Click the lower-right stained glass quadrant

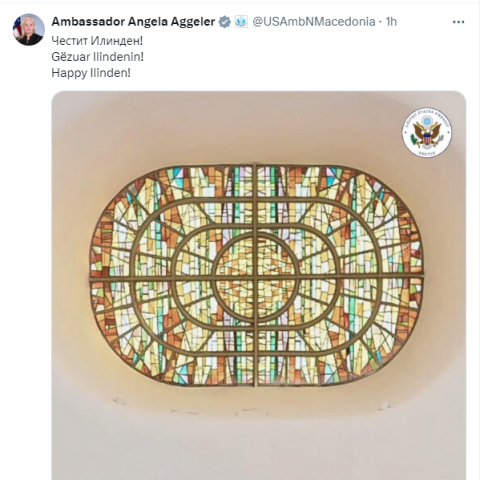pos(340,333)
